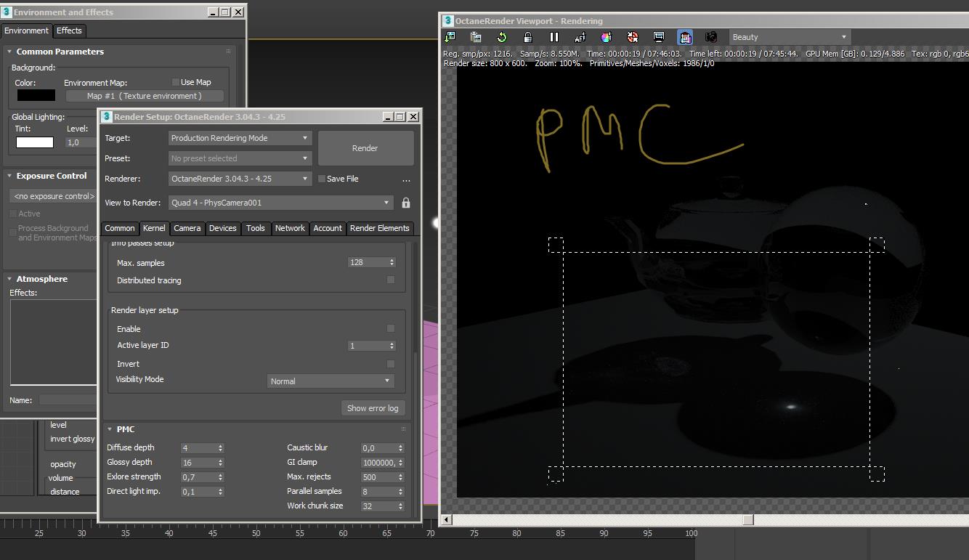Click the Common Parameters rollout grip handle

coord(228,52)
